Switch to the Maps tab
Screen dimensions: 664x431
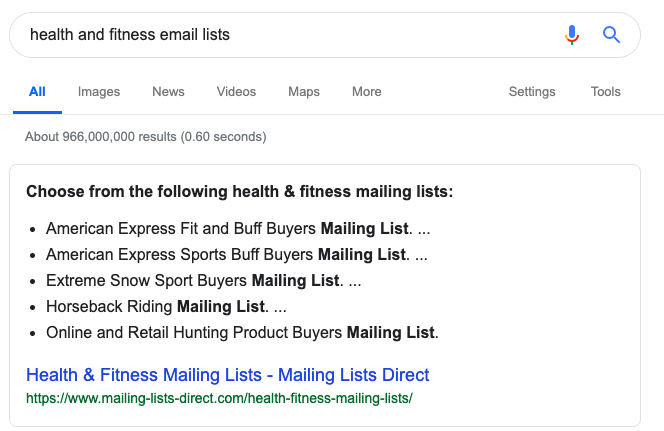click(x=304, y=92)
